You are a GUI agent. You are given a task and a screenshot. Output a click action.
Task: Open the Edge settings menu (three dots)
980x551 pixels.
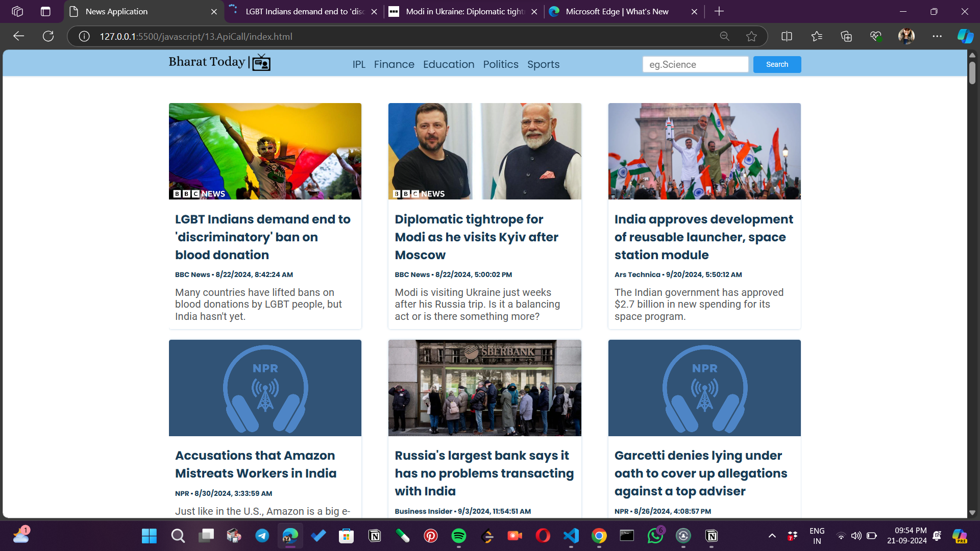click(x=938, y=36)
